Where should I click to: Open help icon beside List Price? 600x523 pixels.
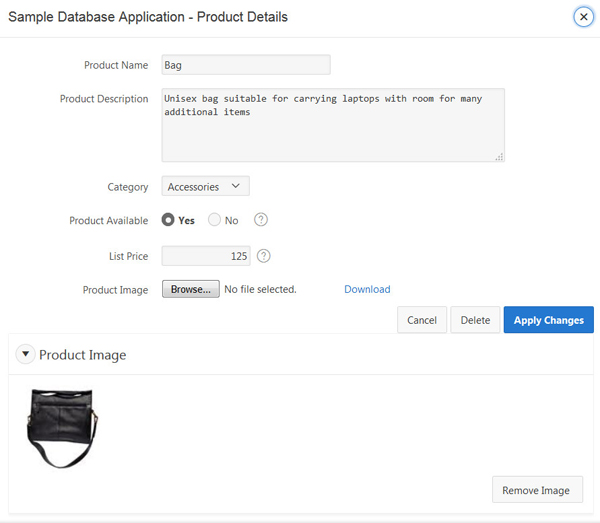point(264,256)
